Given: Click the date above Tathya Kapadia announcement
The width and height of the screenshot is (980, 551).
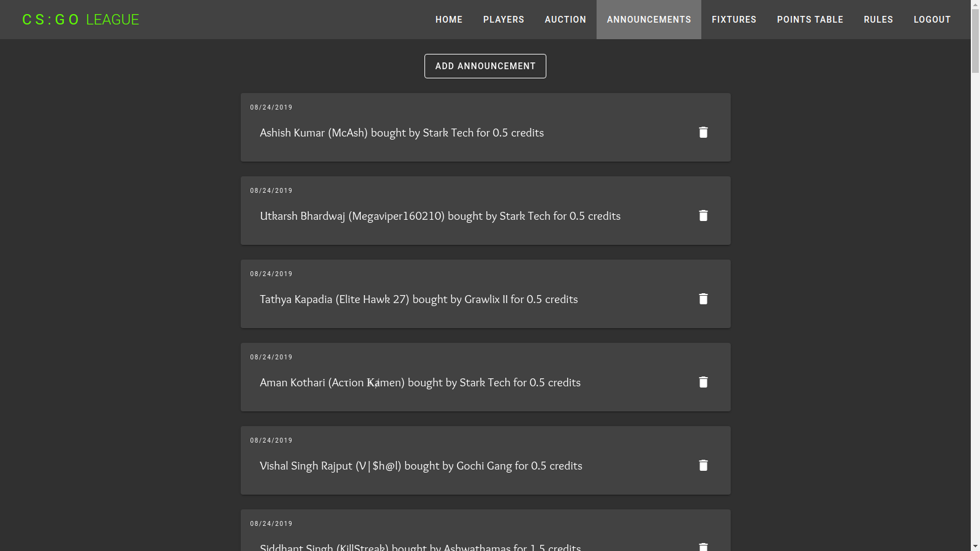Looking at the screenshot, I should tap(271, 274).
